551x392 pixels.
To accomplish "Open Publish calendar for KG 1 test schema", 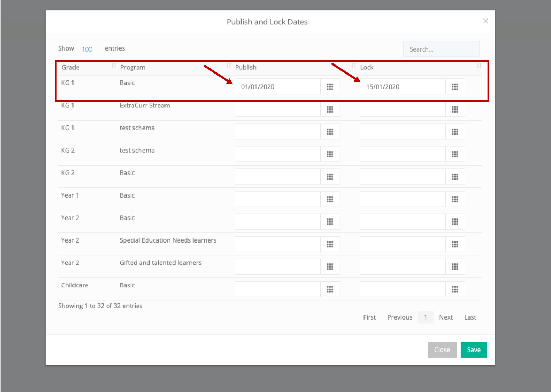I will [330, 132].
